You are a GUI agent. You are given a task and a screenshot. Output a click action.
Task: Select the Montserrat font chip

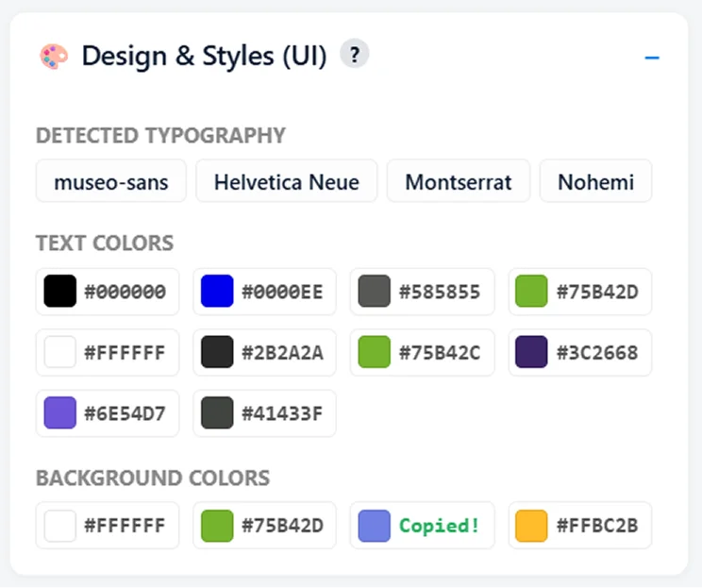click(459, 182)
